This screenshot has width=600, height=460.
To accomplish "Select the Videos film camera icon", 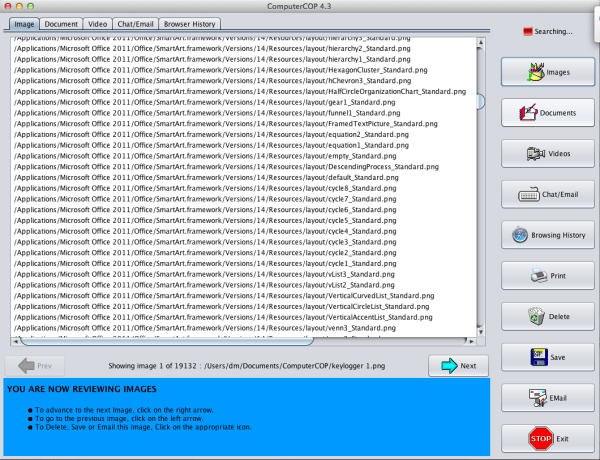I will coord(536,153).
